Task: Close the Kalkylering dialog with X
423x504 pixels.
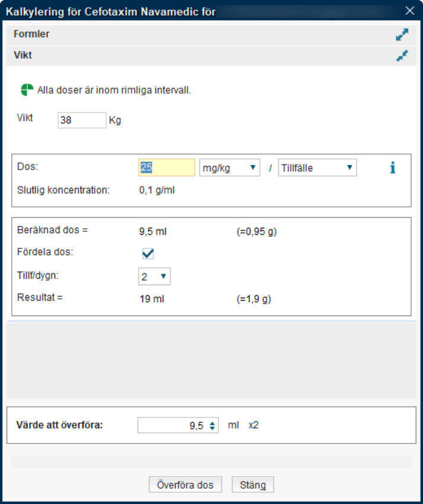Action: pos(409,11)
